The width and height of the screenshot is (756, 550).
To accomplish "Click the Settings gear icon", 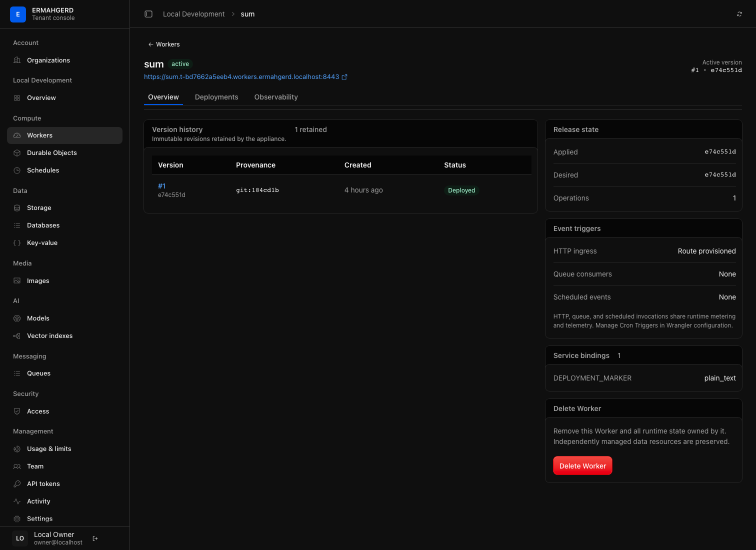I will [x=17, y=519].
